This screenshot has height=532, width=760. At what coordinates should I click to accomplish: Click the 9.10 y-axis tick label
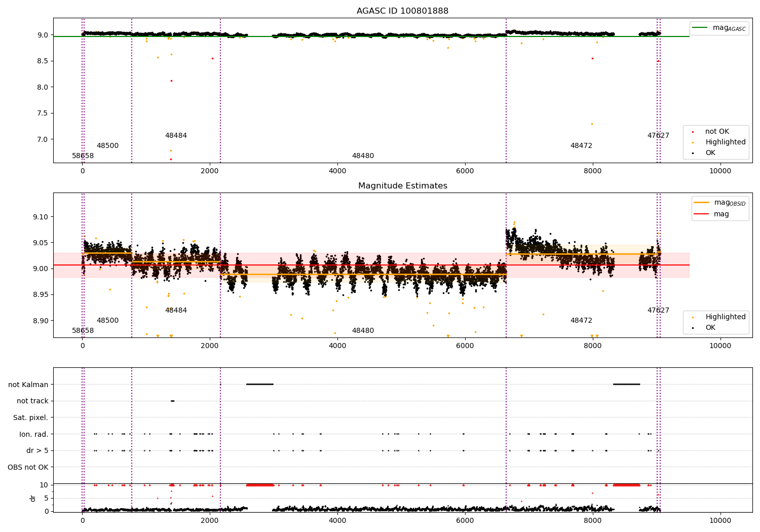pyautogui.click(x=41, y=217)
